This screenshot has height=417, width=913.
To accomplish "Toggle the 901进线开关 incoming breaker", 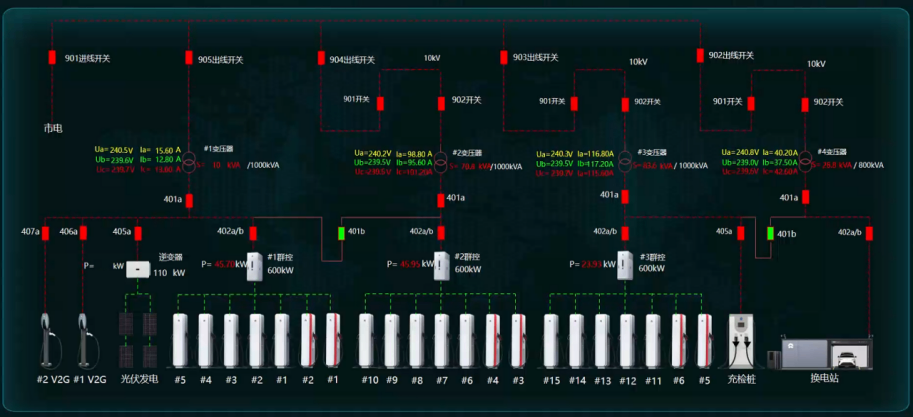I will [52, 57].
